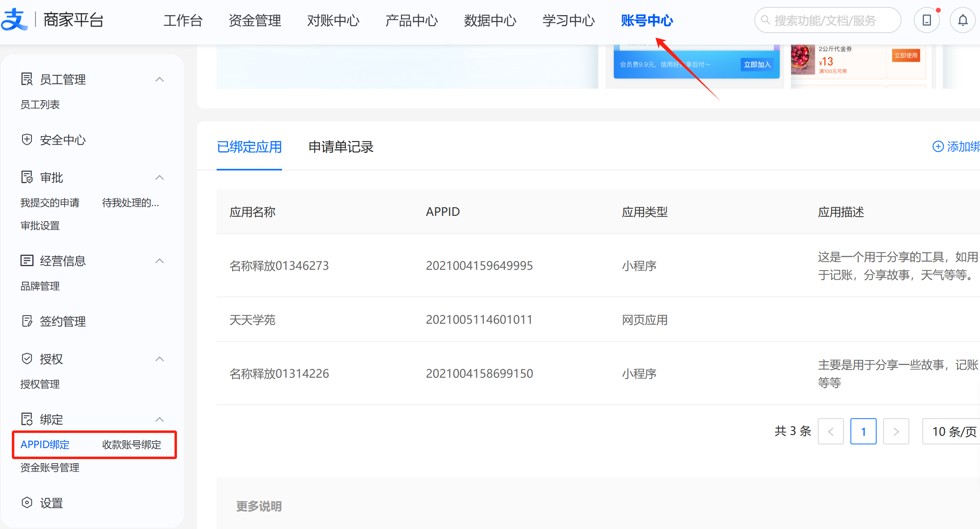This screenshot has width=980, height=529.
Task: Open the notification bell icon
Action: pyautogui.click(x=962, y=20)
